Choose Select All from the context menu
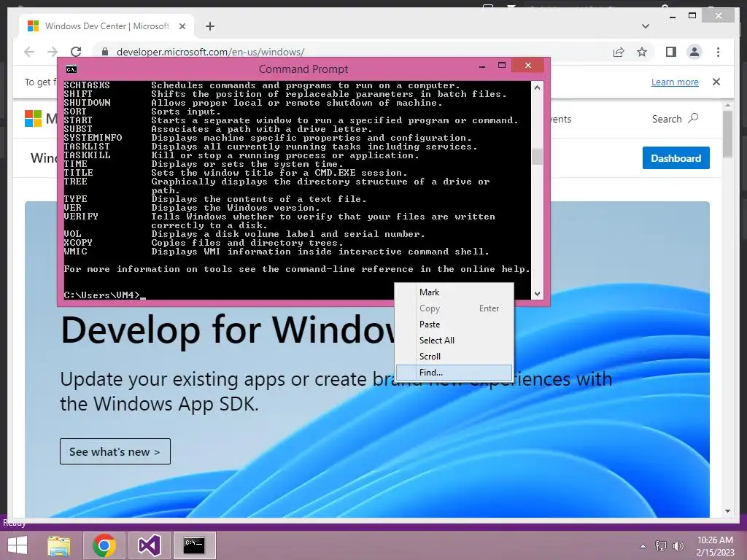Viewport: 747px width, 560px height. click(454, 341)
